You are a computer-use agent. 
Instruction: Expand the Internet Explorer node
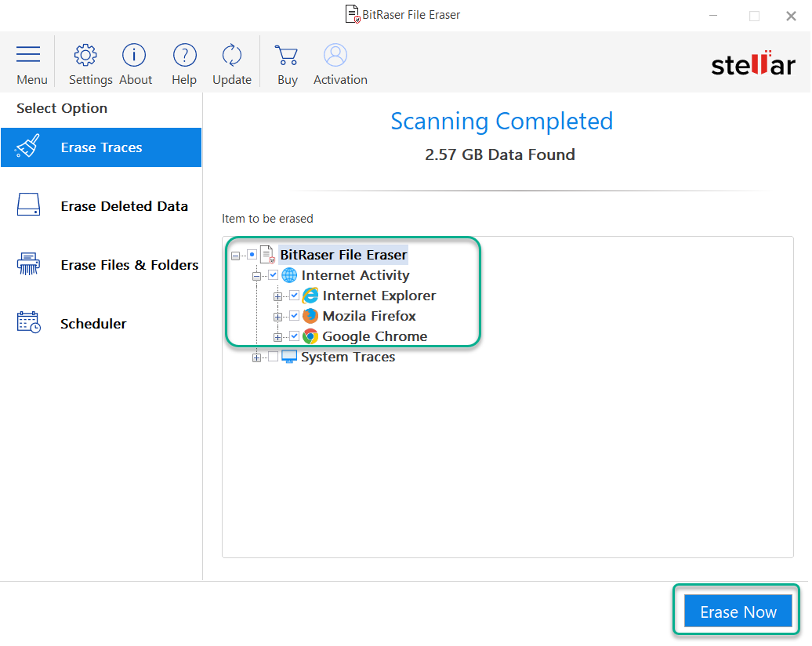(278, 296)
